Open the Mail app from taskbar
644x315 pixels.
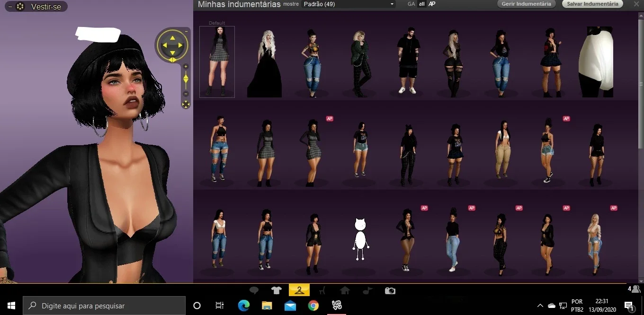(290, 306)
